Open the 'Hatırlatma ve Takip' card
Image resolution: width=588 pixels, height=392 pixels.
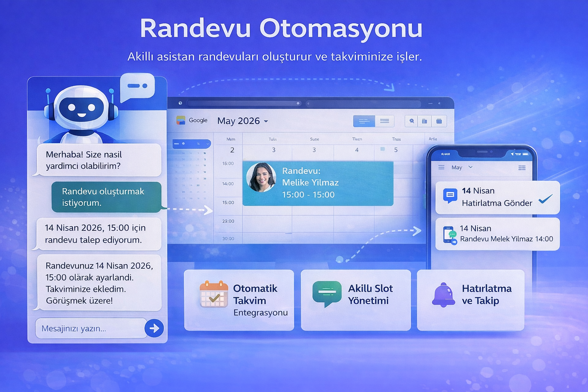471,300
